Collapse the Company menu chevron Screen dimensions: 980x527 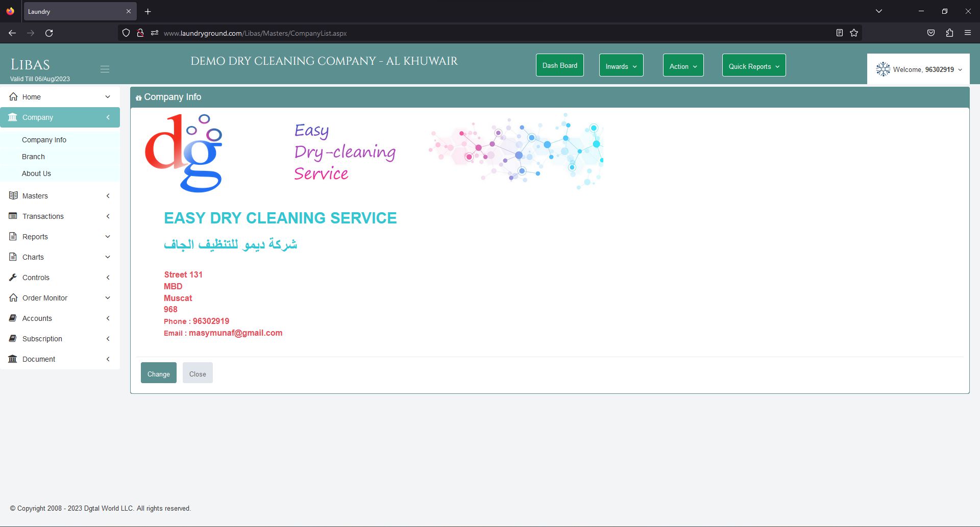(108, 117)
